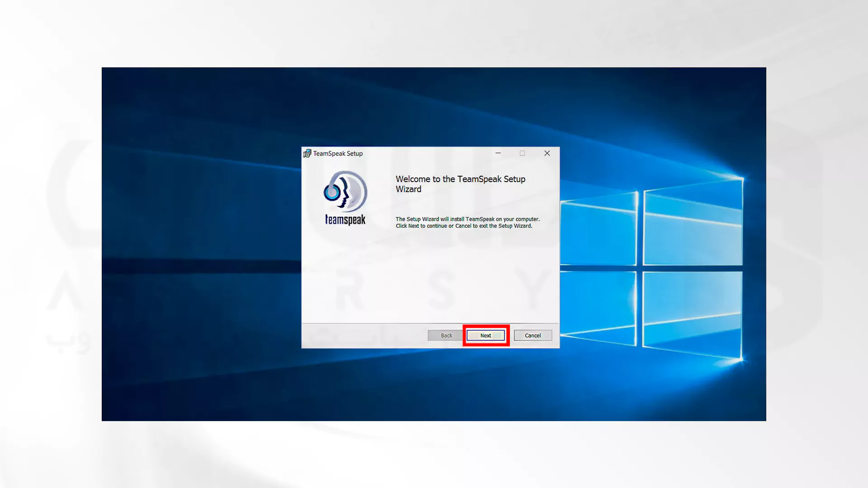The image size is (868, 488).
Task: Click the TeamSpeak logo image
Action: pos(345,198)
